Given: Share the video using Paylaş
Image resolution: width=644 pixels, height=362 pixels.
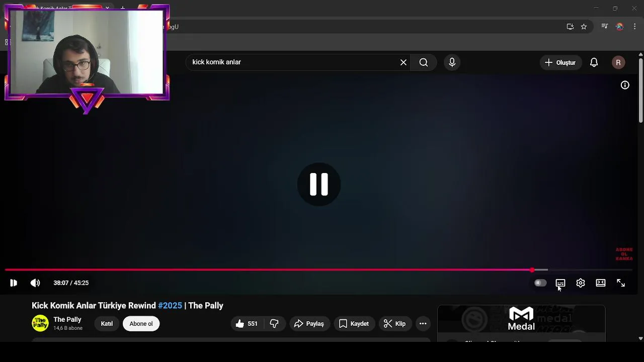Looking at the screenshot, I should pyautogui.click(x=309, y=324).
